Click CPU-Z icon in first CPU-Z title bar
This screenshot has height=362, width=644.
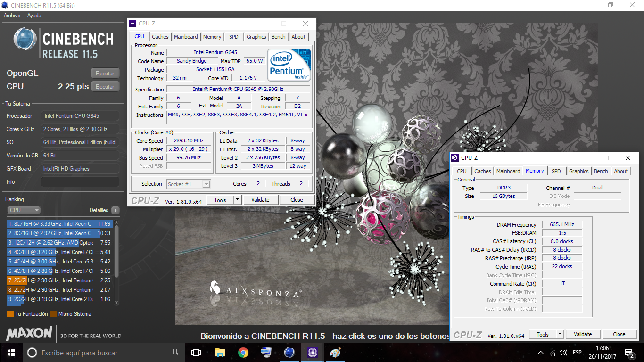pos(132,24)
